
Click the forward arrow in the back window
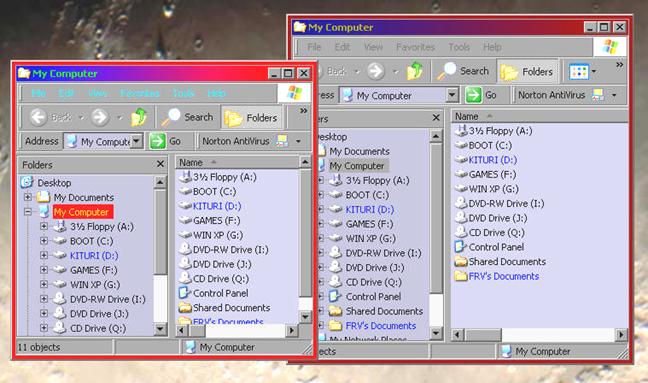click(x=376, y=71)
